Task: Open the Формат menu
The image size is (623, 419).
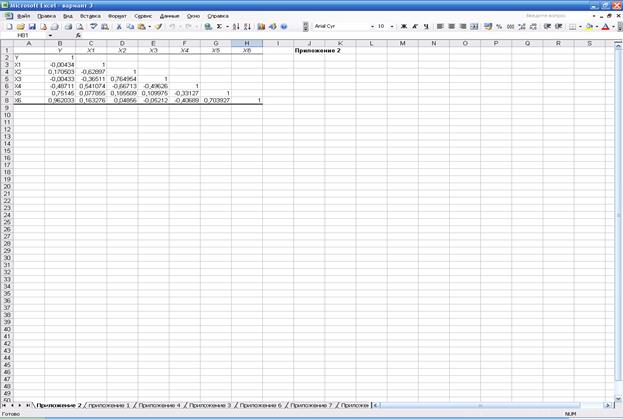Action: click(x=117, y=16)
